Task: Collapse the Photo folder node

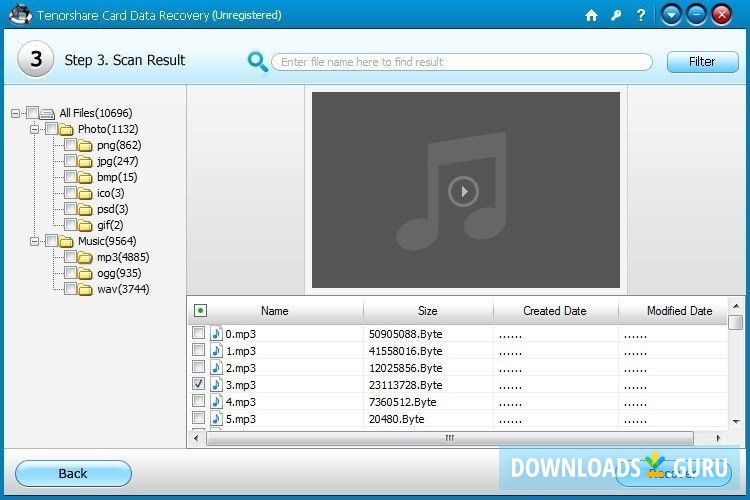Action: pyautogui.click(x=34, y=129)
